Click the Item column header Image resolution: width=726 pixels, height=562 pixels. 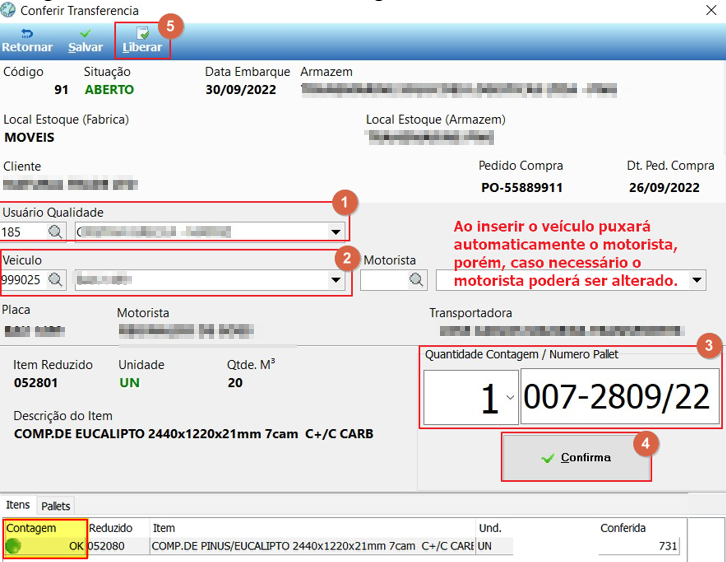pyautogui.click(x=313, y=528)
